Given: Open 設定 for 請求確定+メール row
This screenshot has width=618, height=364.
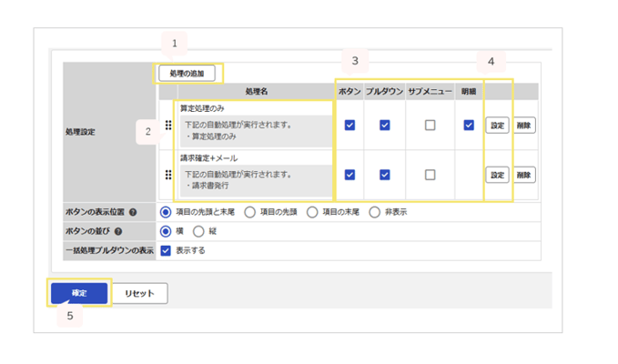Looking at the screenshot, I should [497, 175].
